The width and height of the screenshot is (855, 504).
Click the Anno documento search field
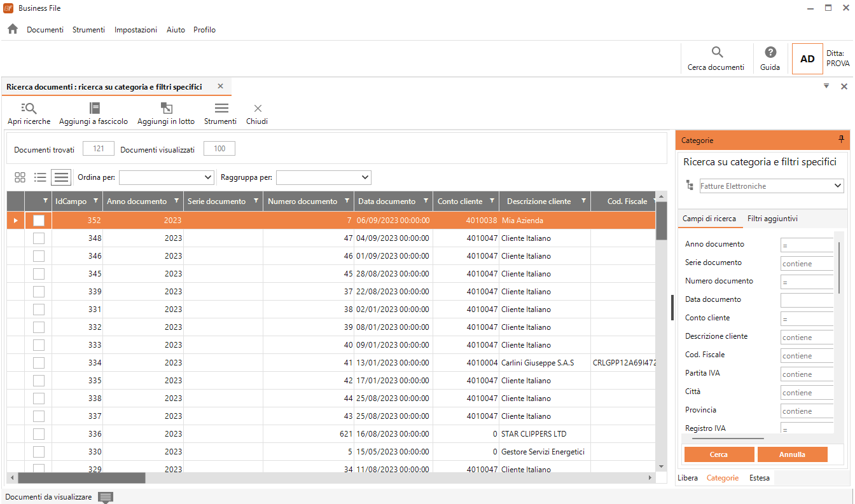coord(807,245)
